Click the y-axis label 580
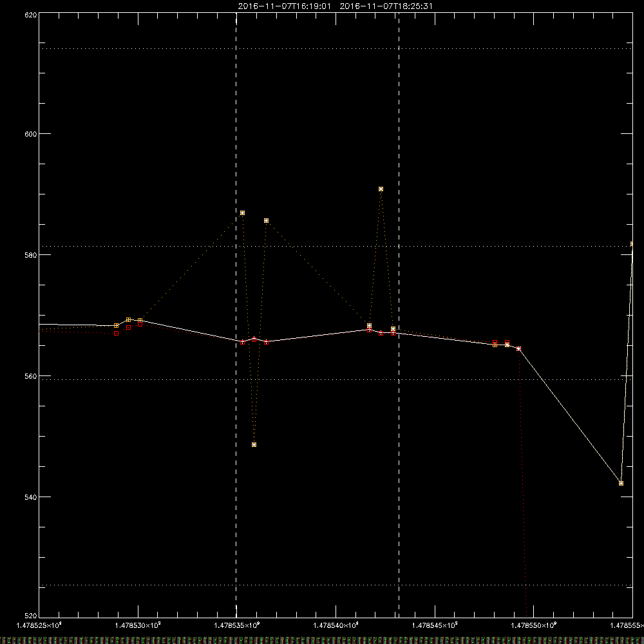 click(31, 255)
